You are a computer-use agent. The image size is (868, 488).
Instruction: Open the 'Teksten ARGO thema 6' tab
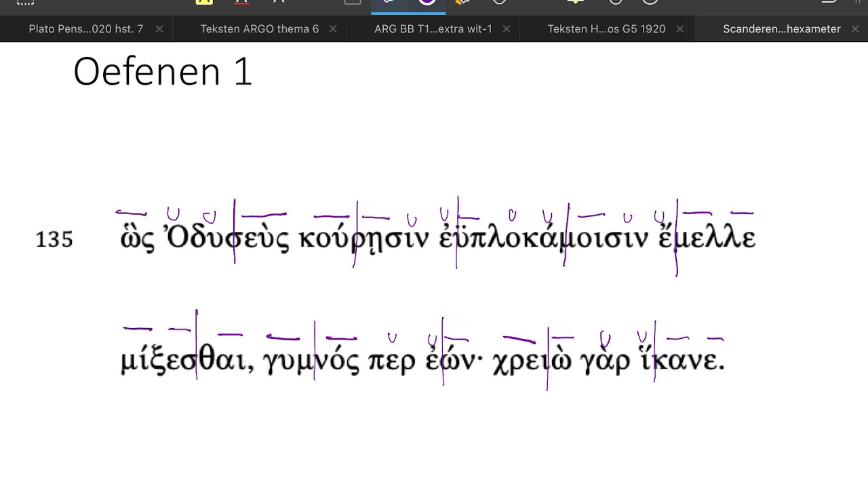coord(260,29)
